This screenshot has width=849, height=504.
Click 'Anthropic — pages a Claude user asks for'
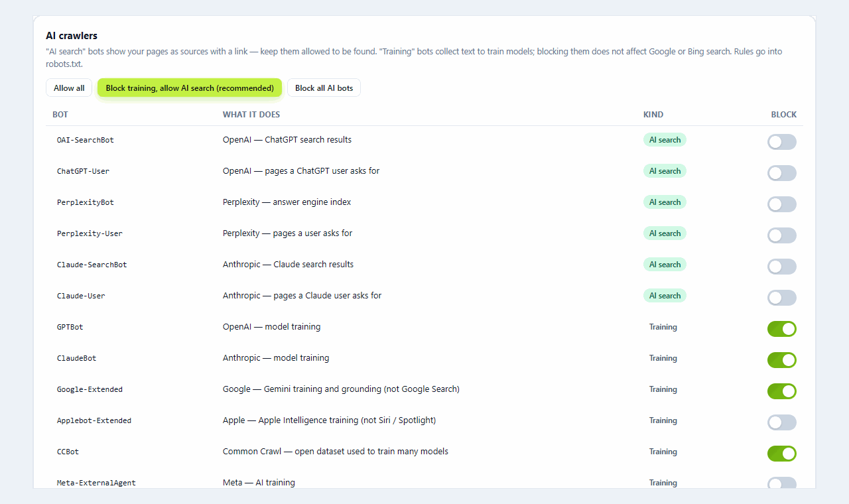[x=302, y=296]
